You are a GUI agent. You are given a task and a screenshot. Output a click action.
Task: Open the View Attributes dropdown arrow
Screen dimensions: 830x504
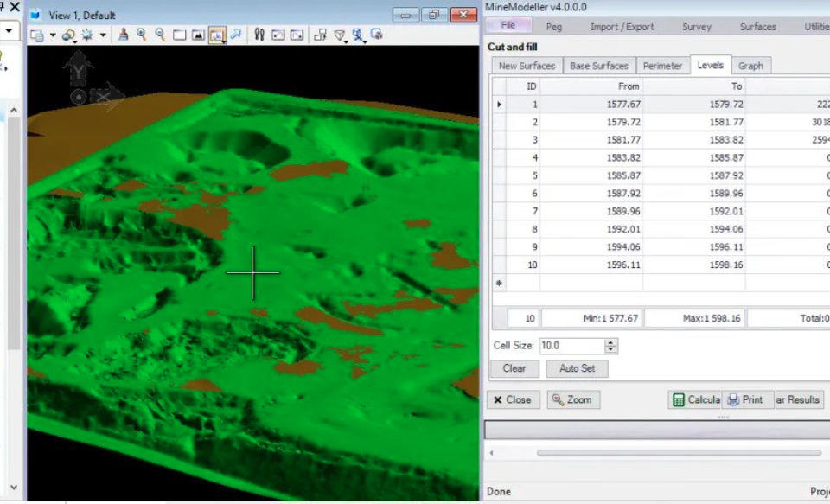pyautogui.click(x=53, y=36)
